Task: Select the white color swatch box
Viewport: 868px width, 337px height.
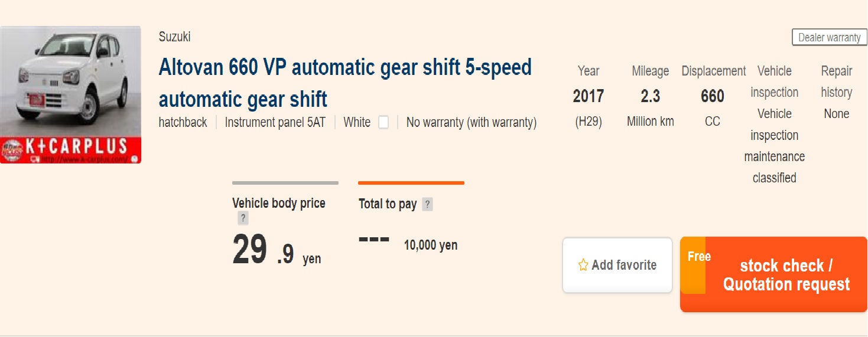Action: pyautogui.click(x=383, y=123)
